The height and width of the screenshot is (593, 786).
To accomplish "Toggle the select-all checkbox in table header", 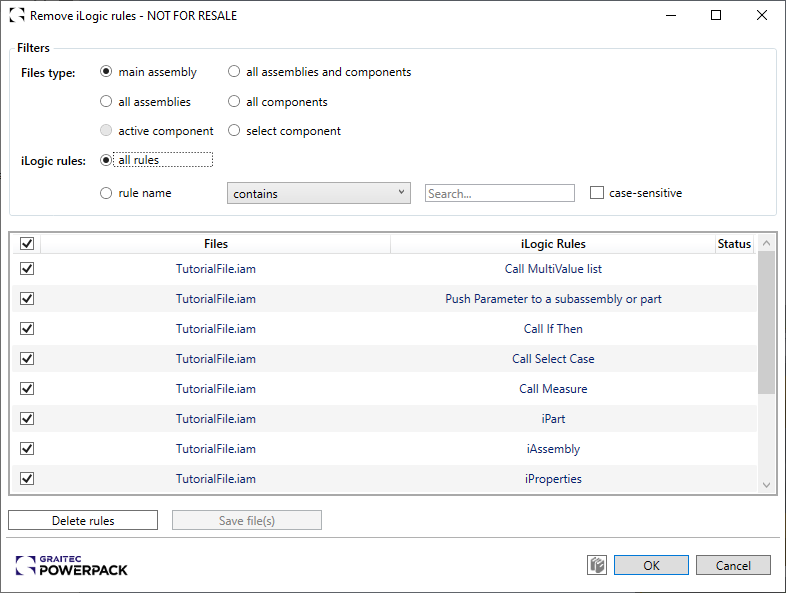I will click(27, 244).
